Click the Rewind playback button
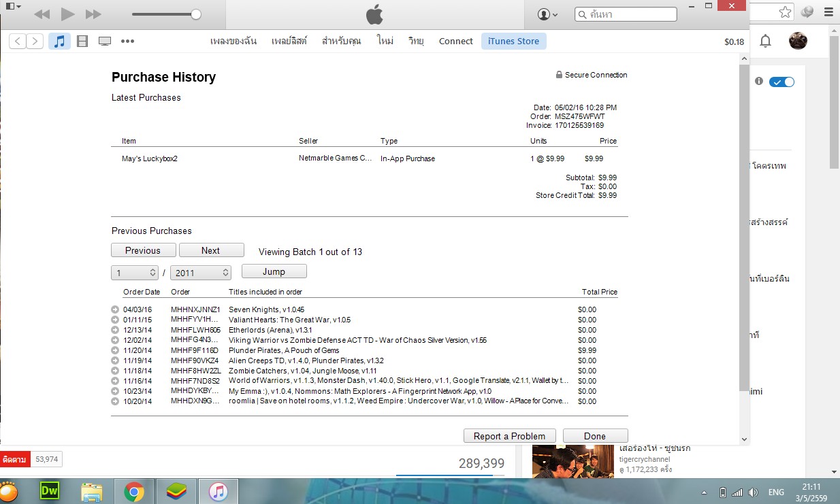Image resolution: width=840 pixels, height=504 pixels. [x=42, y=14]
